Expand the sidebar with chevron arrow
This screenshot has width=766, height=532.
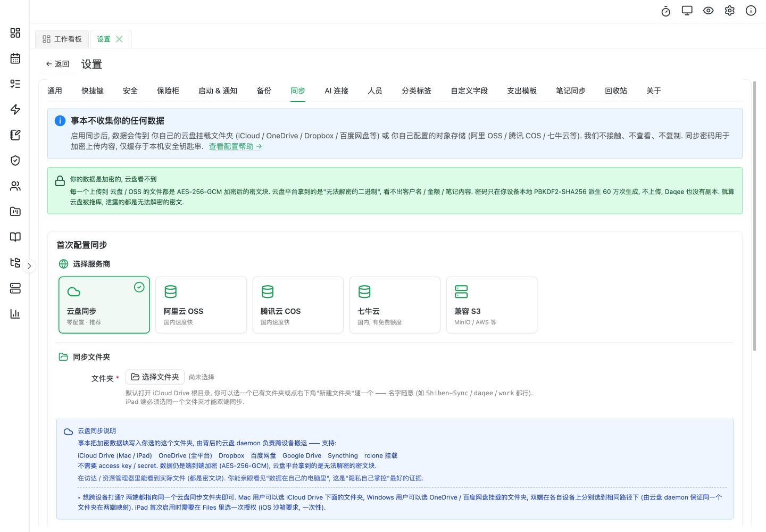pyautogui.click(x=29, y=266)
